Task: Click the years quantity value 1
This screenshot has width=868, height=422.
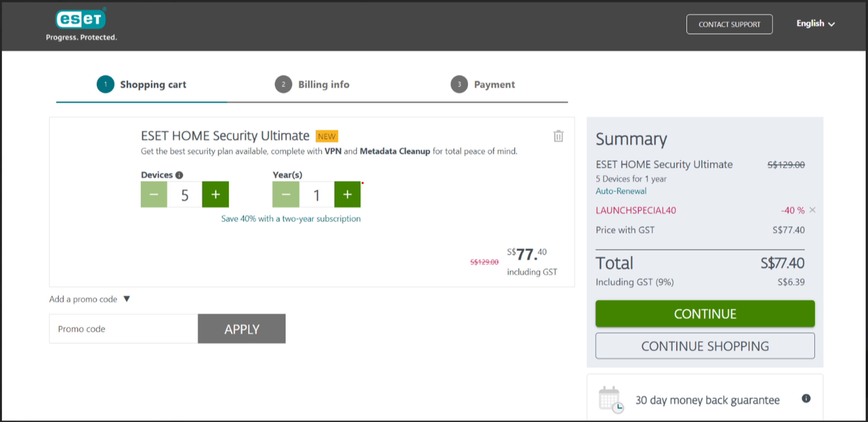Action: pyautogui.click(x=317, y=195)
